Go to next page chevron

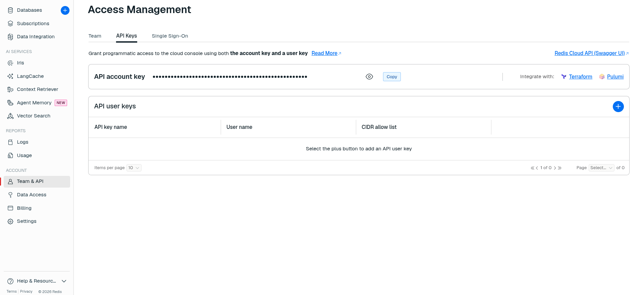point(555,168)
